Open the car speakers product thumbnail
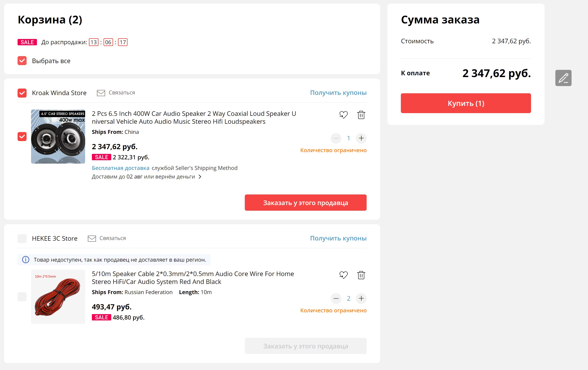Screen dimensions: 588x370 (58, 137)
